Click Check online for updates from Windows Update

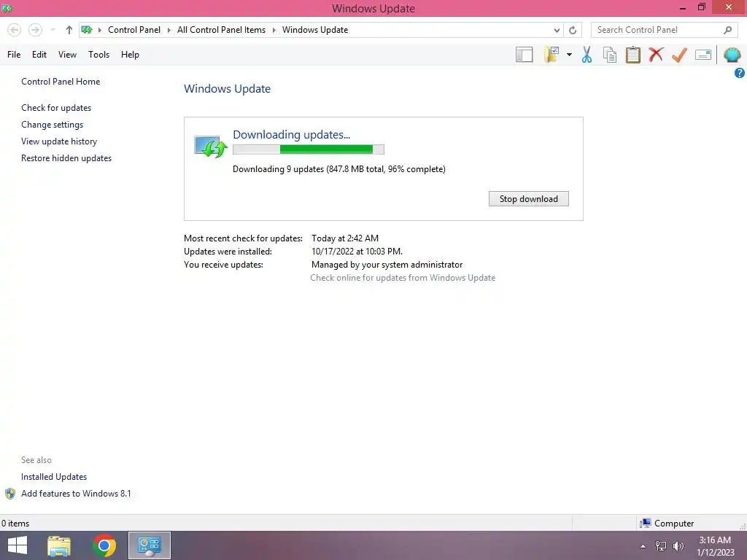(403, 278)
